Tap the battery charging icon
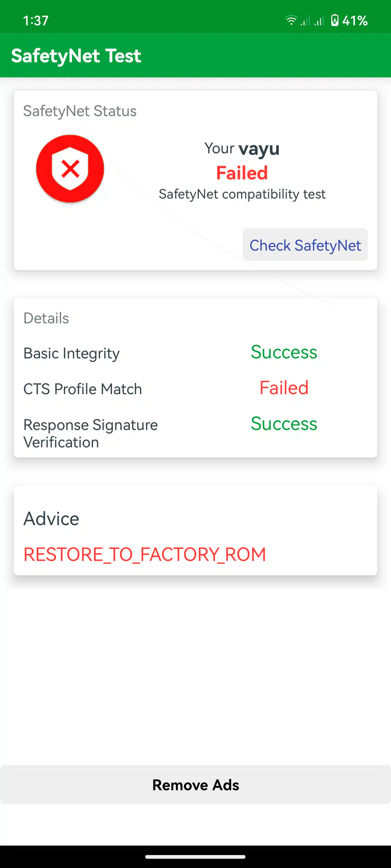The image size is (391, 868). coord(335,21)
